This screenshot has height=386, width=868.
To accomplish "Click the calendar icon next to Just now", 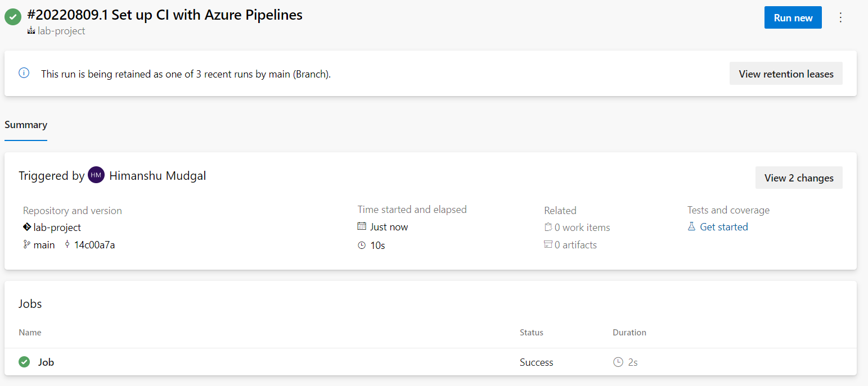I will coord(362,226).
